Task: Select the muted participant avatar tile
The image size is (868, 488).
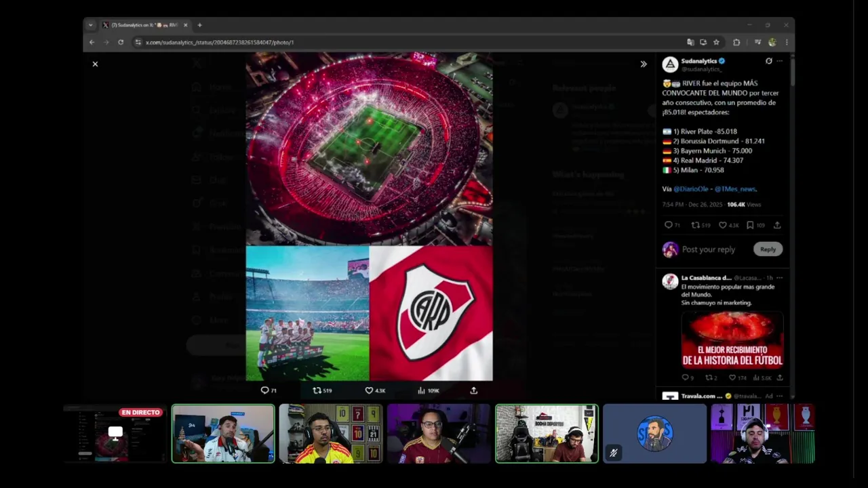Action: pos(654,434)
